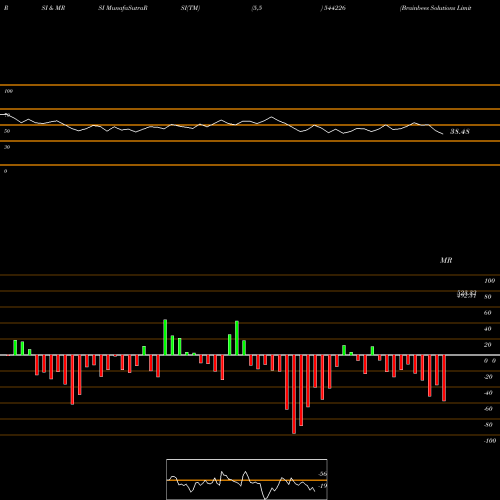The height and width of the screenshot is (500, 500).
Task: Click the '-60' label on MR axis
Action: click(x=488, y=409)
